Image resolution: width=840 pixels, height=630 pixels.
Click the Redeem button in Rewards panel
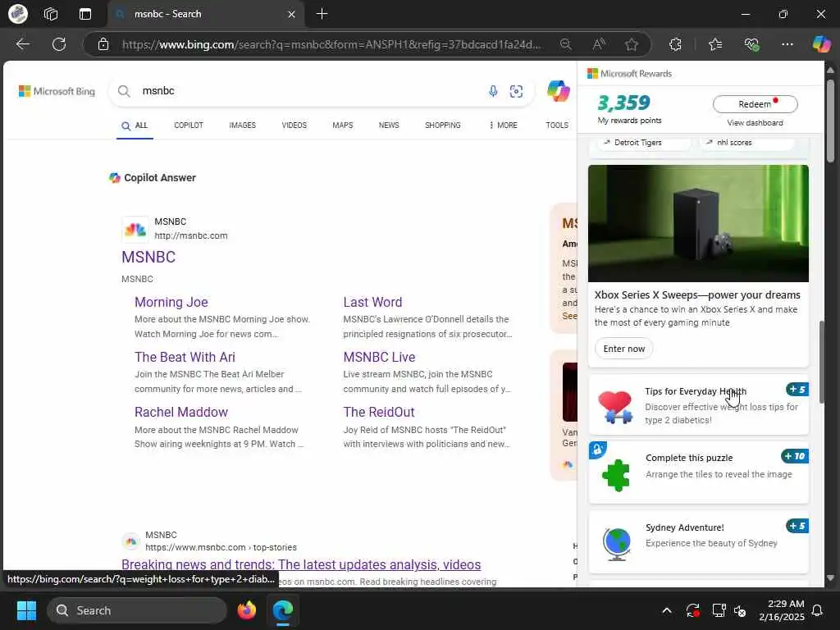pyautogui.click(x=755, y=104)
